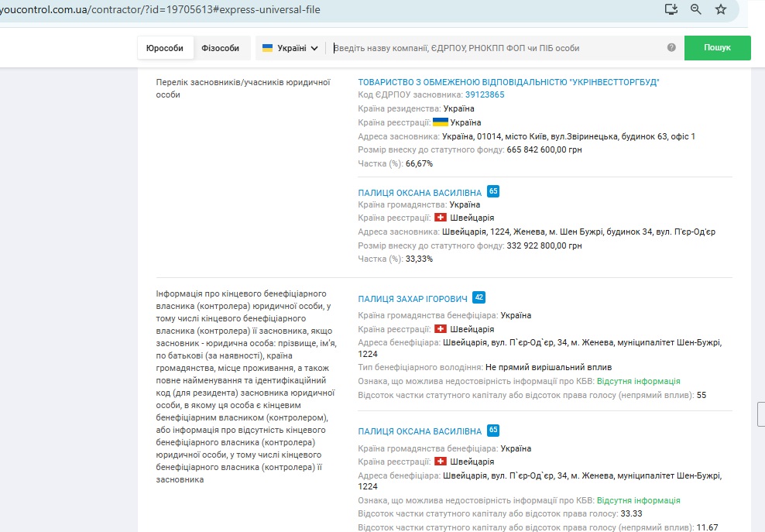765x532 pixels.
Task: Click the green Пошук search button
Action: tap(717, 48)
